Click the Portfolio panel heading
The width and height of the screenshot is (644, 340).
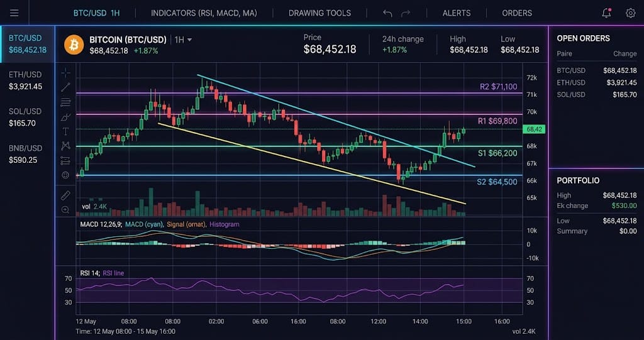click(578, 180)
